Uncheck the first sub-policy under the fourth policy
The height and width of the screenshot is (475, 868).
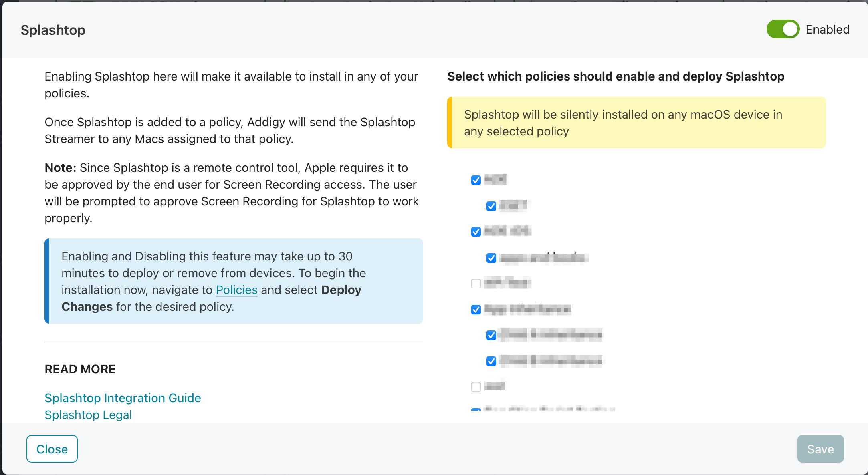point(491,335)
